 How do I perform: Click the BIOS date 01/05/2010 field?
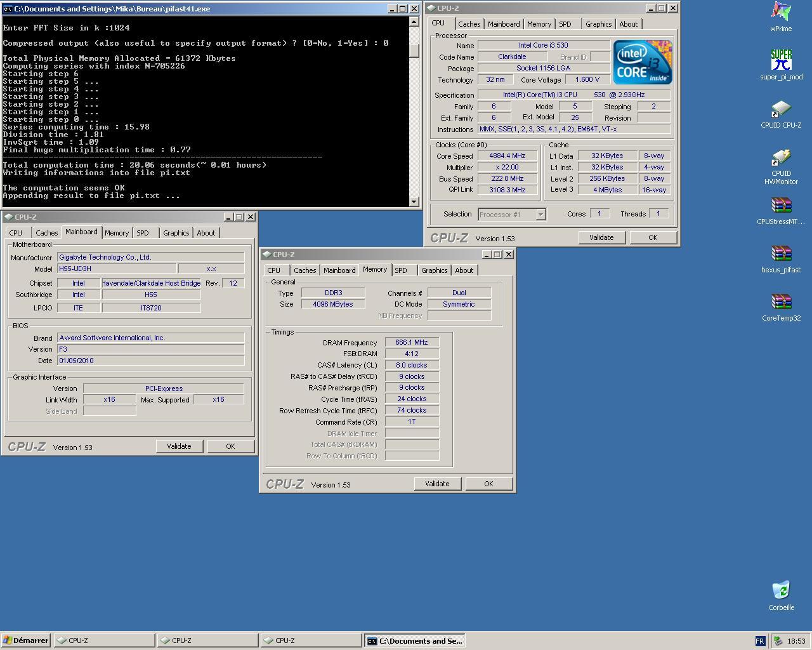click(x=151, y=361)
